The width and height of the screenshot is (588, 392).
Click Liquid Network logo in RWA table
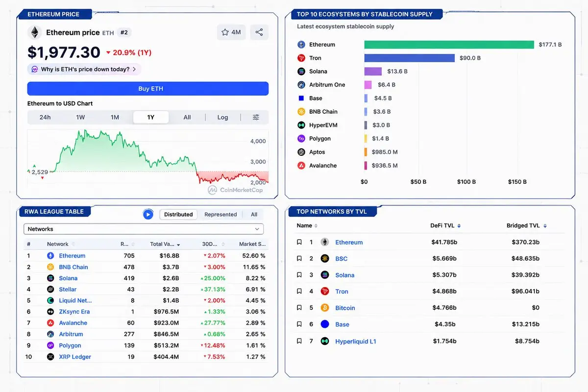pos(50,300)
